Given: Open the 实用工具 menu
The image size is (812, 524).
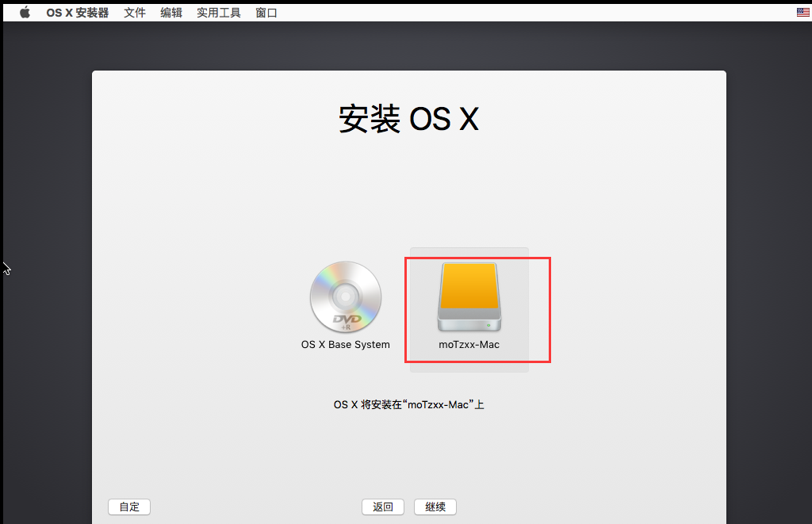Looking at the screenshot, I should [219, 13].
